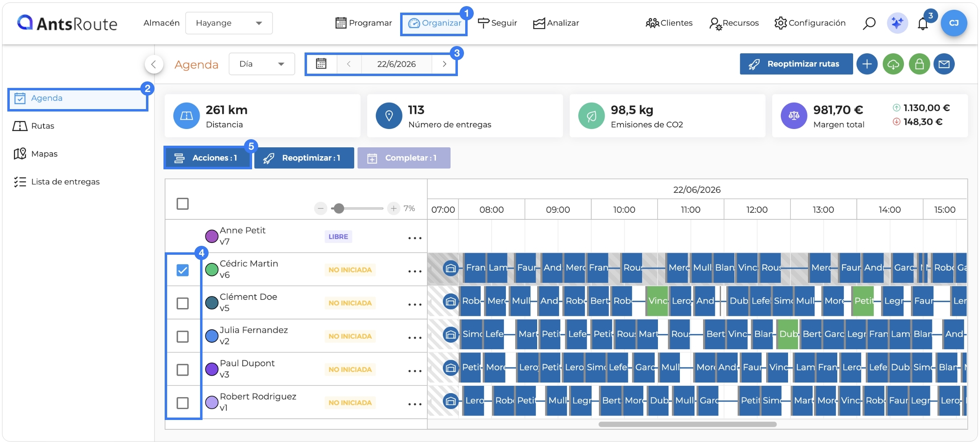980x444 pixels.
Task: Go to the Analizar menu
Action: point(556,23)
